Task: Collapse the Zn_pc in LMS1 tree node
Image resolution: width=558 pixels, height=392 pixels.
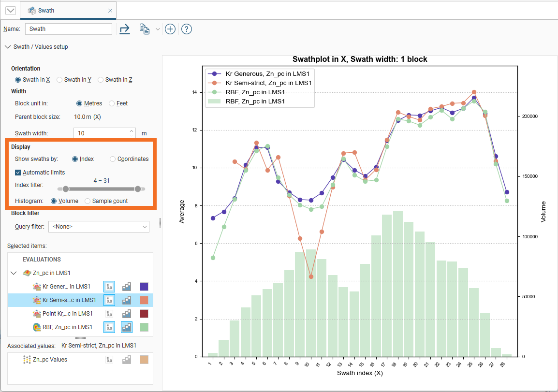Action: point(14,273)
